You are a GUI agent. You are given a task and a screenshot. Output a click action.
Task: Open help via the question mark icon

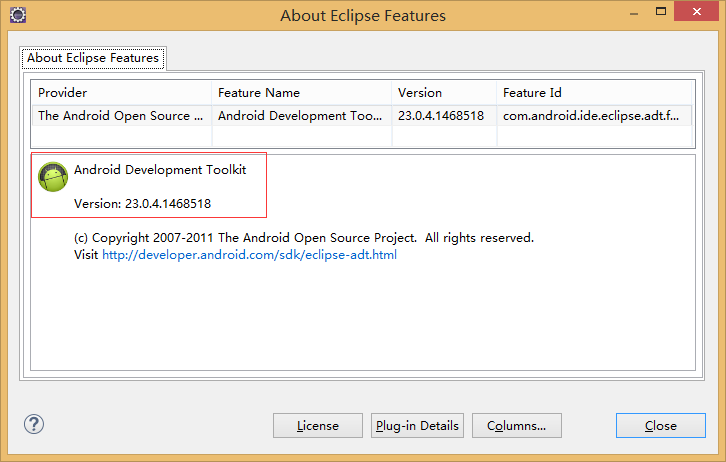[x=34, y=424]
